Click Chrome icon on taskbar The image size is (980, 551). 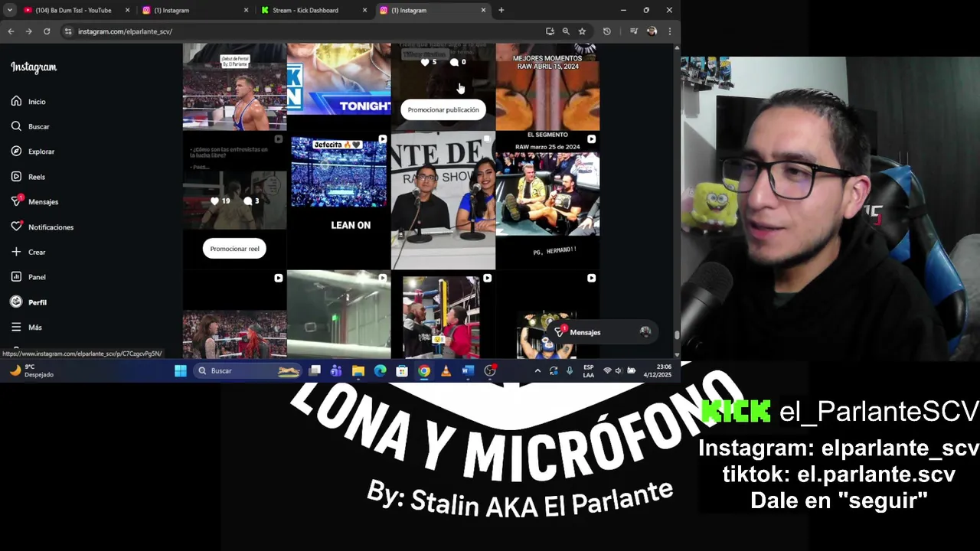424,370
